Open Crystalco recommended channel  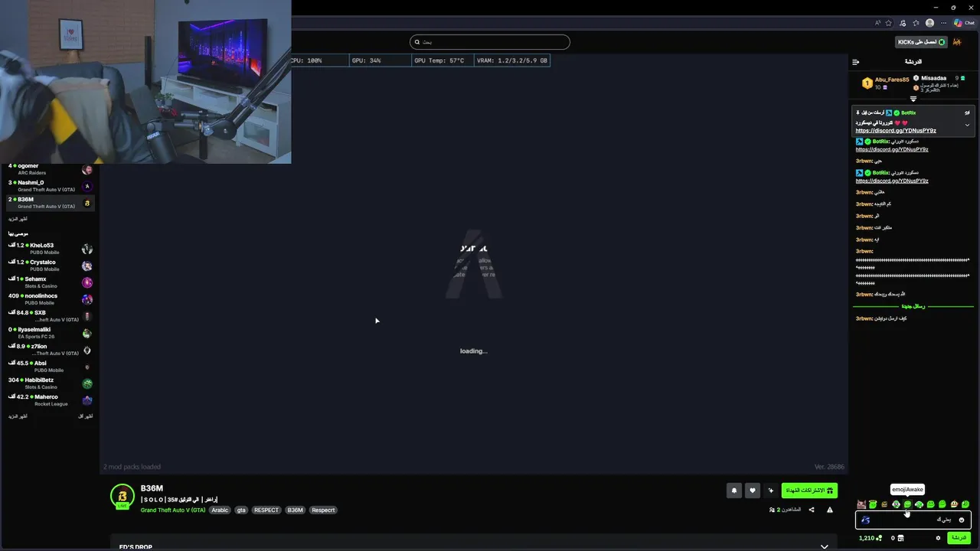tap(50, 266)
